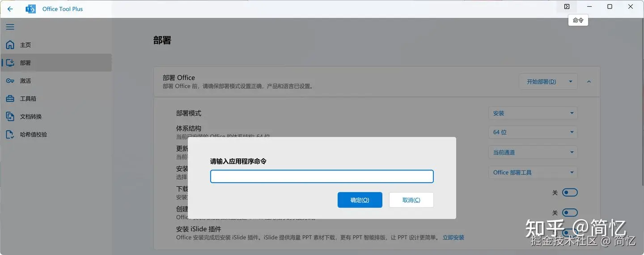Click the 部署模式 label
Image resolution: width=644 pixels, height=255 pixels.
click(x=189, y=113)
